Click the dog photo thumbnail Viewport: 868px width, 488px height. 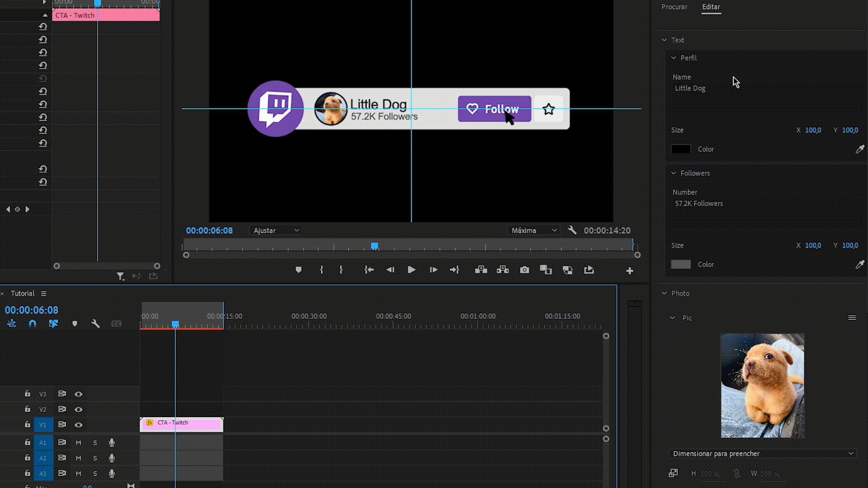tap(762, 385)
